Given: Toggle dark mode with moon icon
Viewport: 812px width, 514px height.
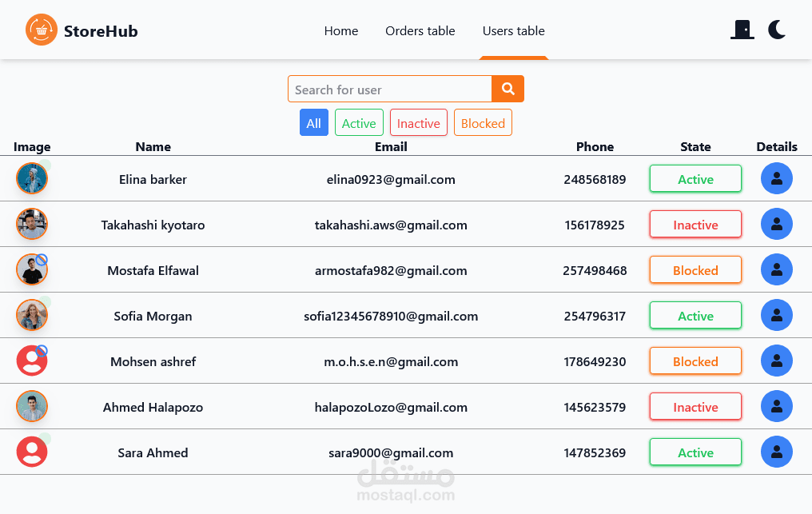Looking at the screenshot, I should pos(777,30).
